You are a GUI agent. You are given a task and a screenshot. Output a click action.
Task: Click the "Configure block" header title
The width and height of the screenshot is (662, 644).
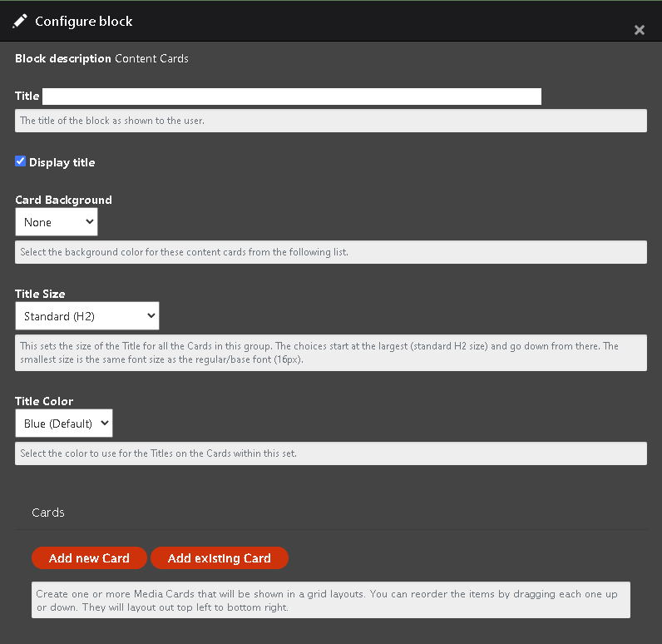click(84, 21)
